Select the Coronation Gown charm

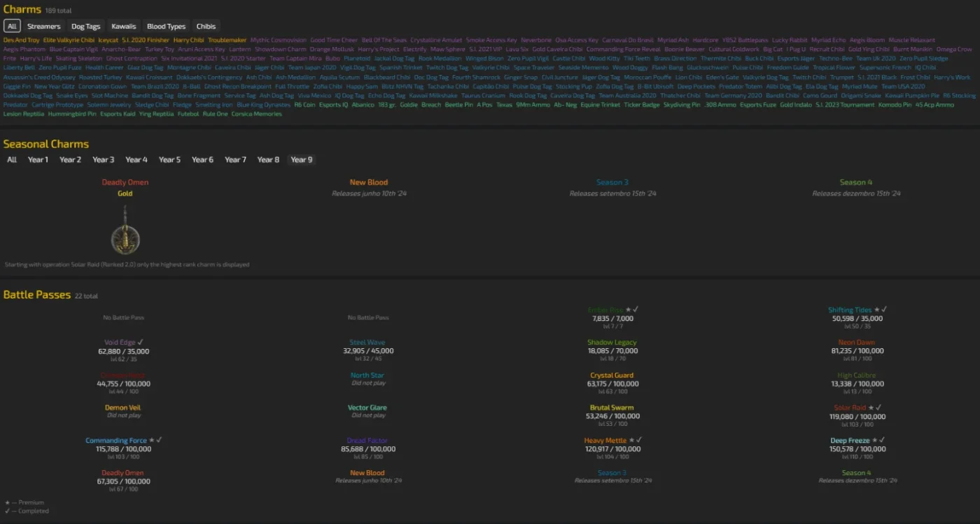click(x=103, y=86)
